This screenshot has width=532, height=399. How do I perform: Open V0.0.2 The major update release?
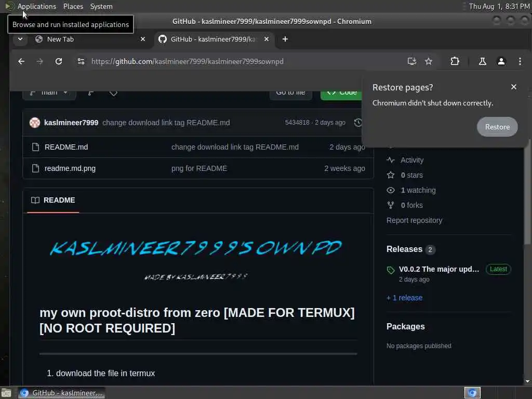[439, 269]
